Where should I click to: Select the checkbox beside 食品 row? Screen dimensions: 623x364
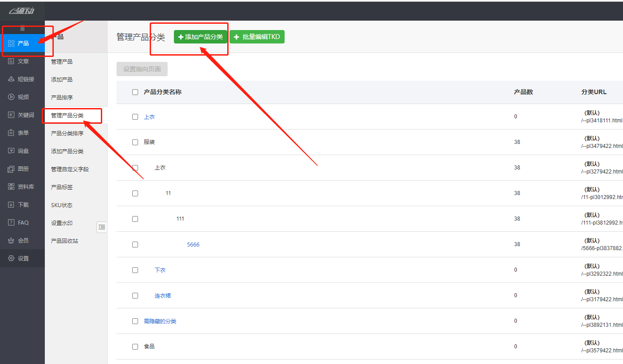point(135,347)
